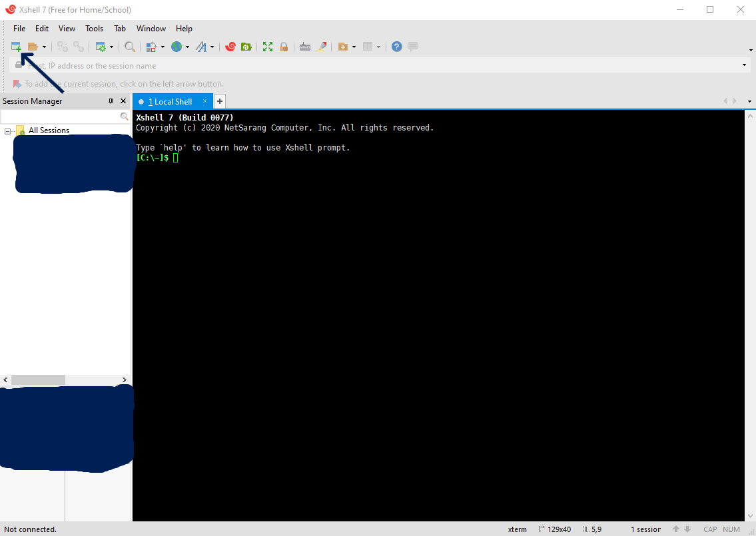
Task: Click the Session Properties gear icon
Action: click(x=101, y=47)
